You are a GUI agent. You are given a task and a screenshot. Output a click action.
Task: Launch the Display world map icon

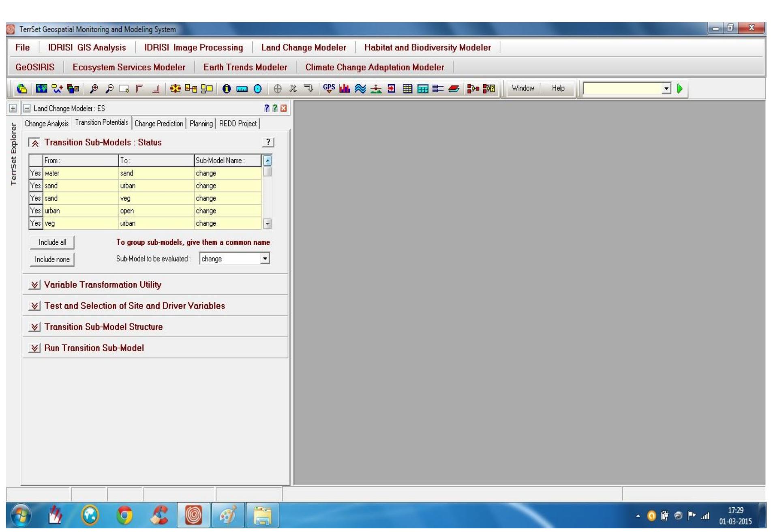pos(41,88)
